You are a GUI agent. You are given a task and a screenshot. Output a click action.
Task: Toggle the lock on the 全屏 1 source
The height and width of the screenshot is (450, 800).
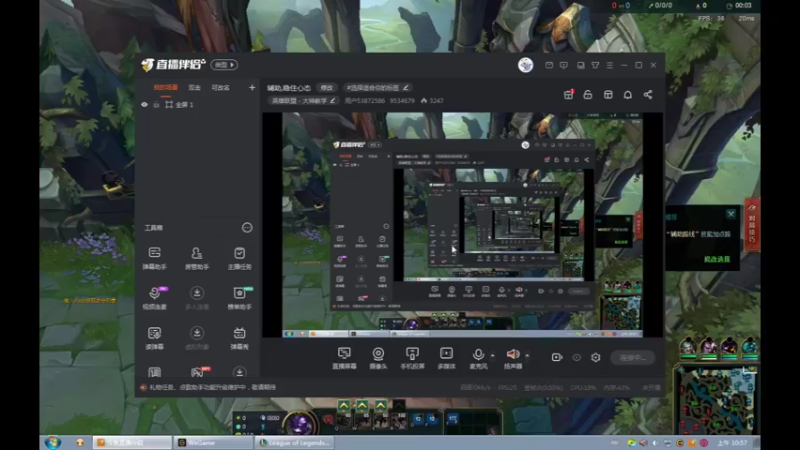(157, 105)
